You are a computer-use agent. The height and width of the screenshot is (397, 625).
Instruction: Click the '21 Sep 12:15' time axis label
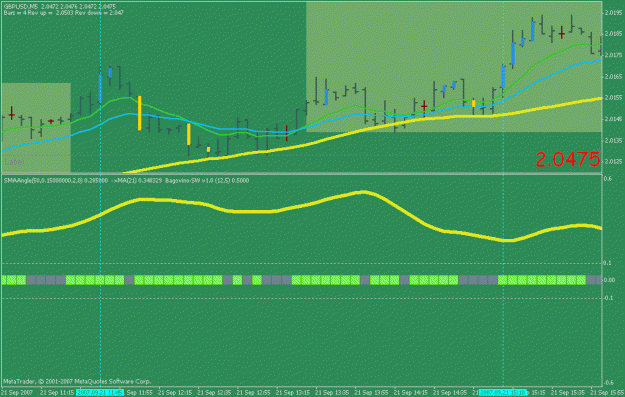[176, 393]
